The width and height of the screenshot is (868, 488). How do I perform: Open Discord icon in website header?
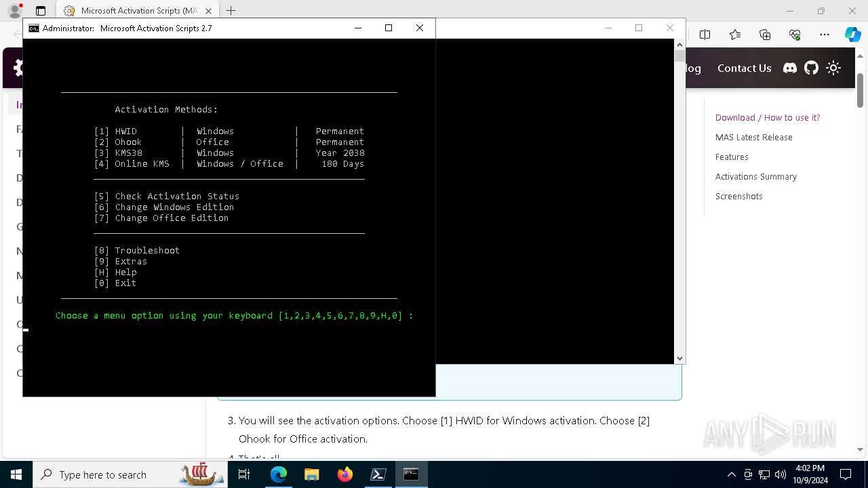790,68
